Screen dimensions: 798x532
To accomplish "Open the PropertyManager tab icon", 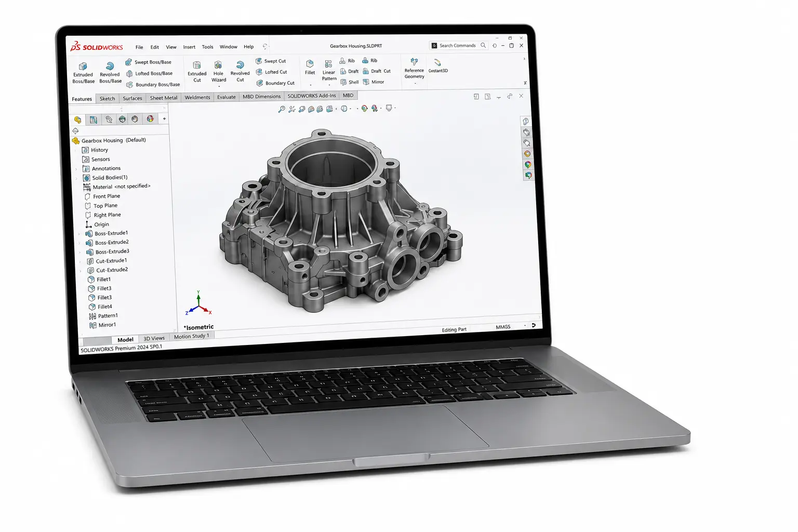I will tap(93, 119).
